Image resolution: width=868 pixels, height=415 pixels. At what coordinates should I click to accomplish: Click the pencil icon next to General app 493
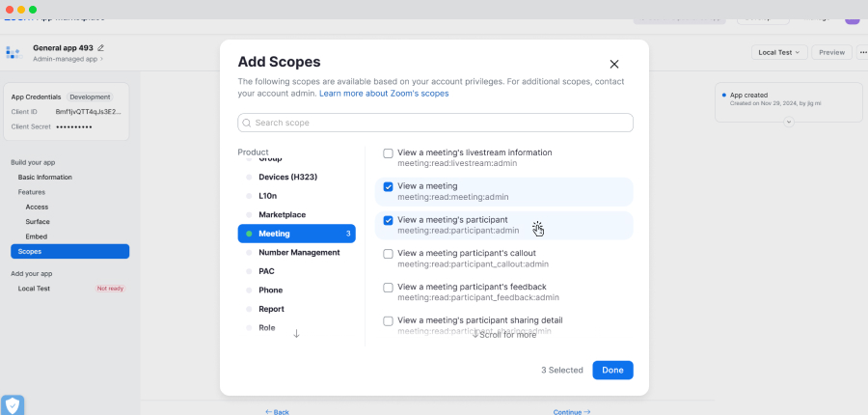pos(100,48)
